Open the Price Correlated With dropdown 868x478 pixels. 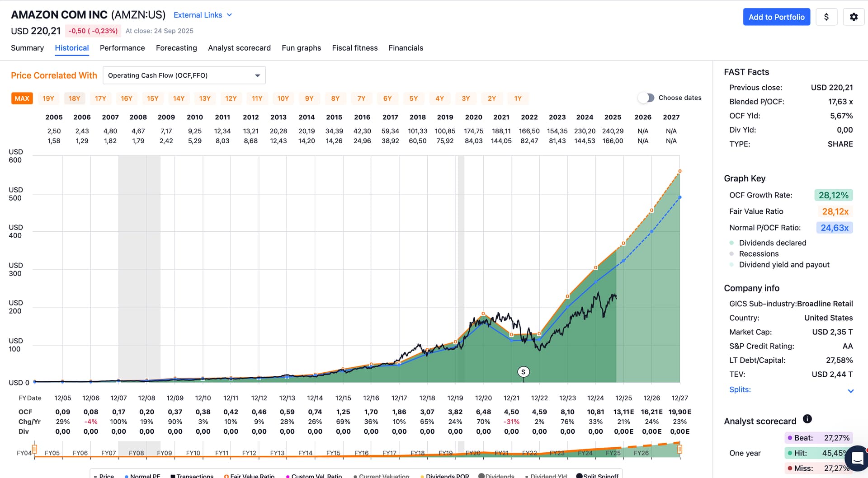tap(184, 75)
